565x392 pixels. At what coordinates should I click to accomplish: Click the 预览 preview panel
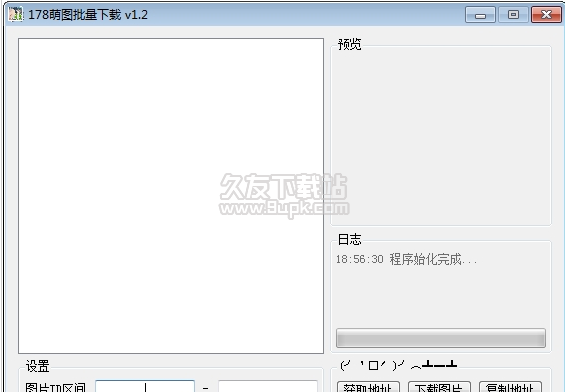[441, 135]
